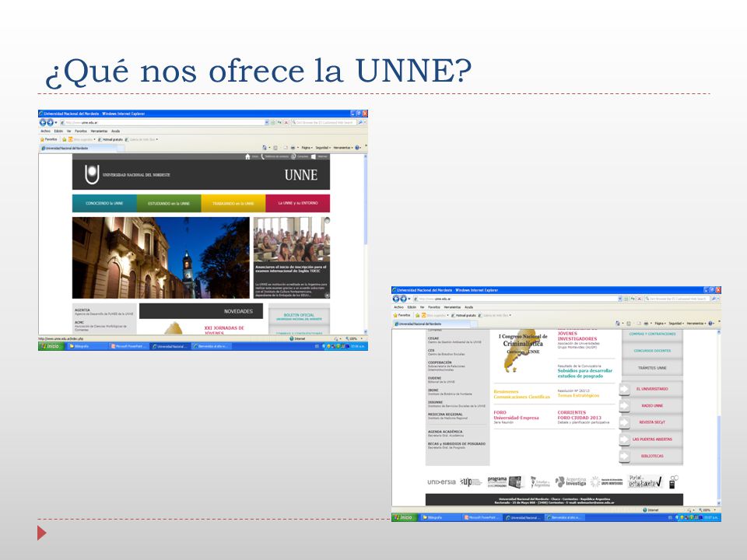Click the UNNE shield logo in the dark banner

[92, 174]
